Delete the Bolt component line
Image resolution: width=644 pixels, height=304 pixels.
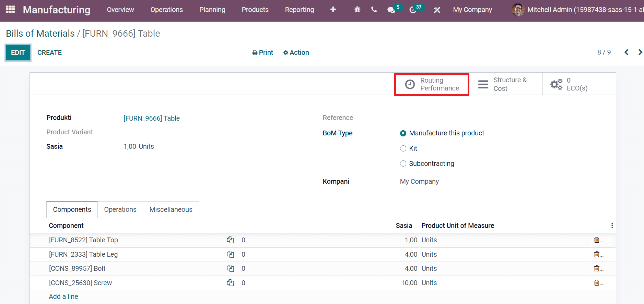[x=597, y=268]
